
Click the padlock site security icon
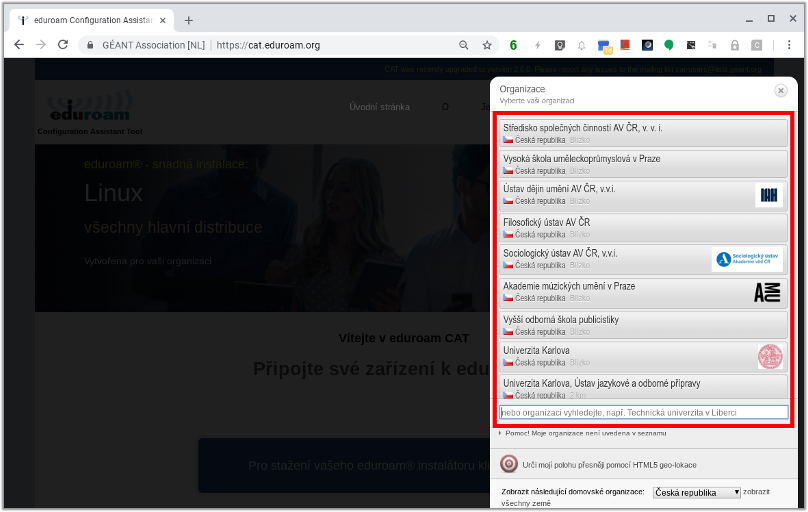tap(90, 45)
